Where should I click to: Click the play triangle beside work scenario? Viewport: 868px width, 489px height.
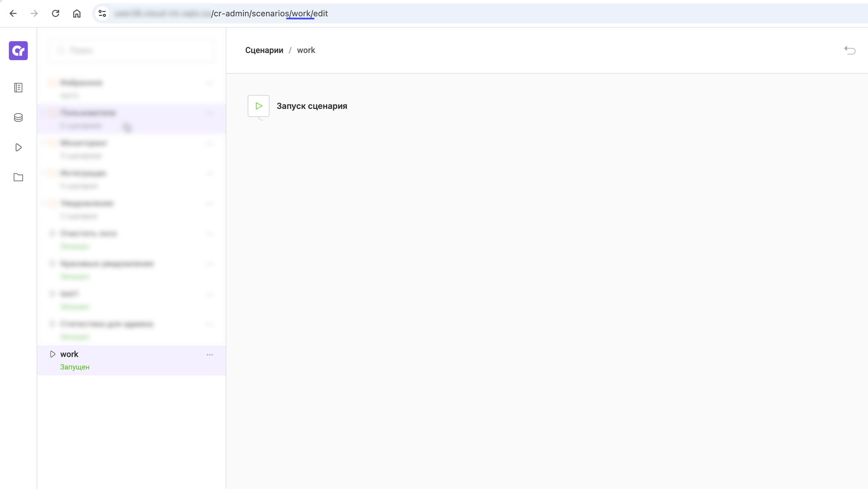coord(53,354)
